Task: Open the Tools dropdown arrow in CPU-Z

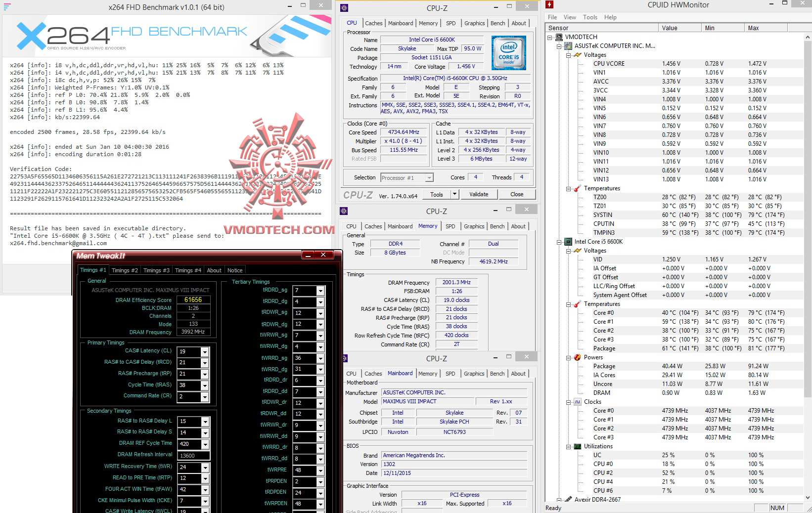Action: [454, 194]
